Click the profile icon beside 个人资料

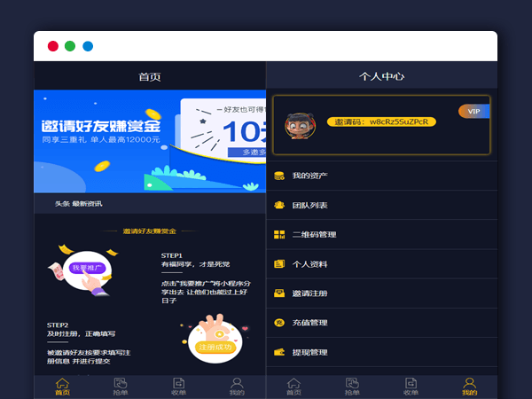click(278, 264)
